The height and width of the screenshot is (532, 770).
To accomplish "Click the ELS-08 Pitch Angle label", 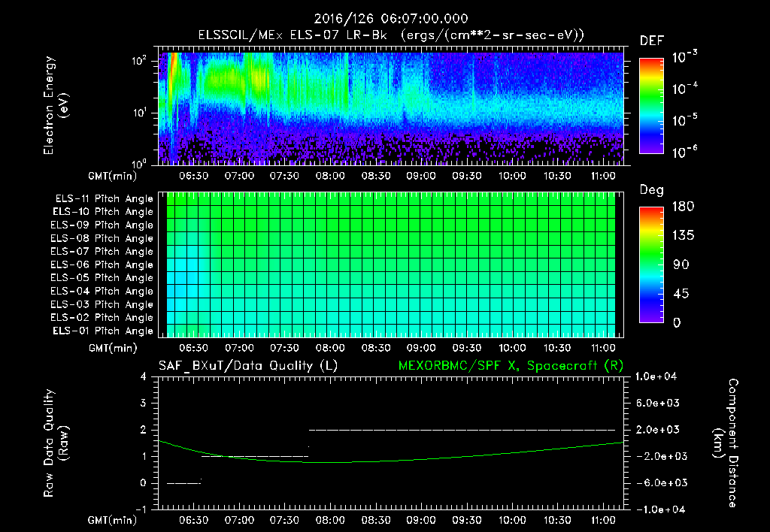I will pos(102,238).
